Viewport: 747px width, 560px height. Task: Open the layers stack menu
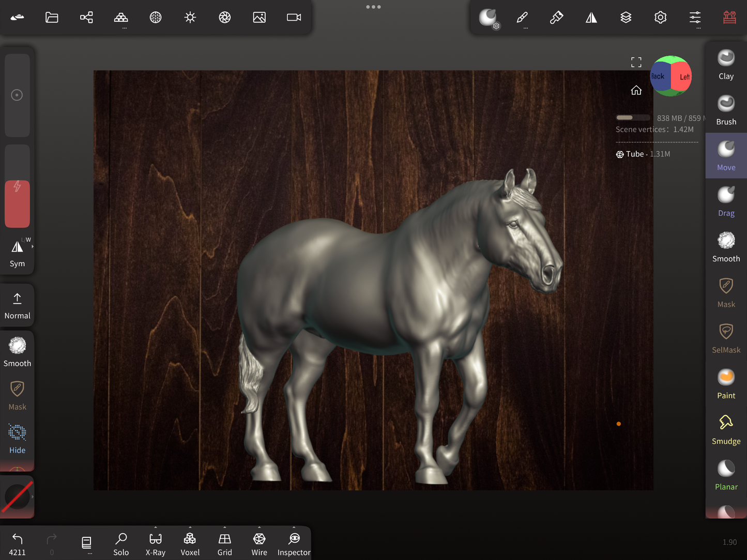[x=626, y=18]
